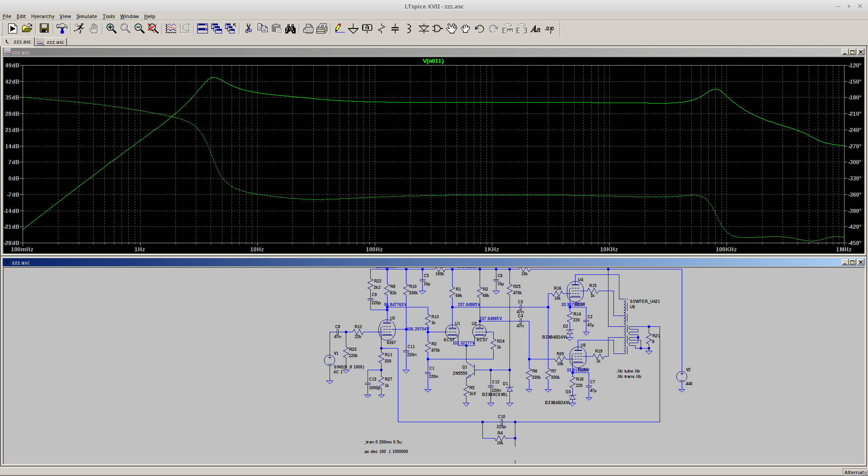The width and height of the screenshot is (868, 476).
Task: Open the Control Panel hammer icon
Action: click(x=61, y=29)
